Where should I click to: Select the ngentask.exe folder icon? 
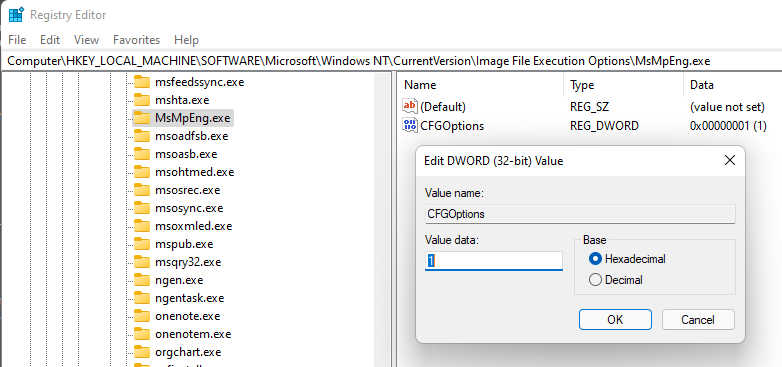pos(142,298)
